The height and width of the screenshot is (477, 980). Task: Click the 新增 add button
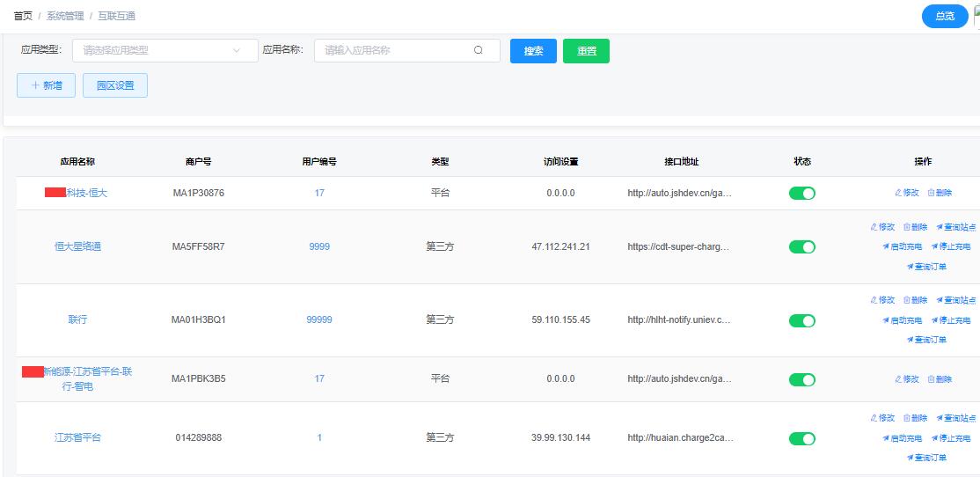pos(46,85)
